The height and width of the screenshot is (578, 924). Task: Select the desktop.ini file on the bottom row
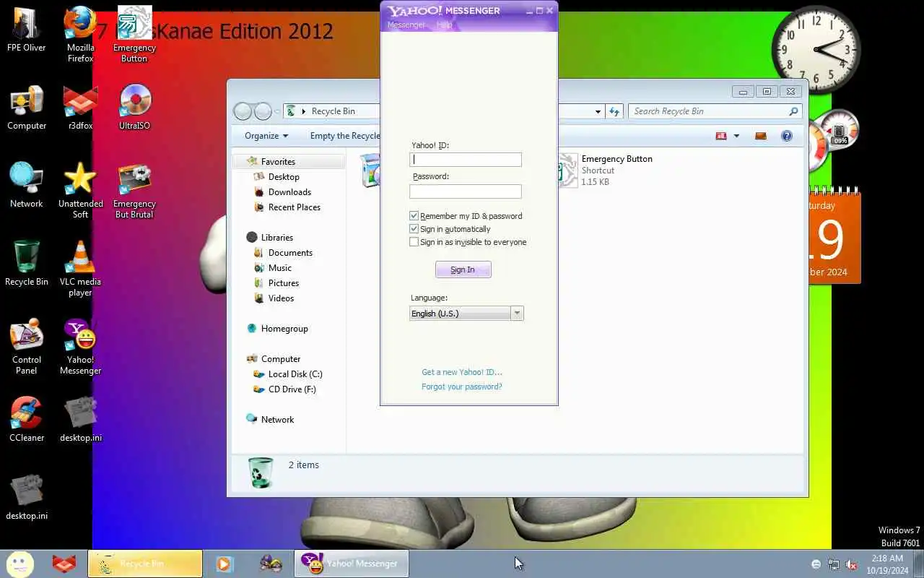point(27,497)
